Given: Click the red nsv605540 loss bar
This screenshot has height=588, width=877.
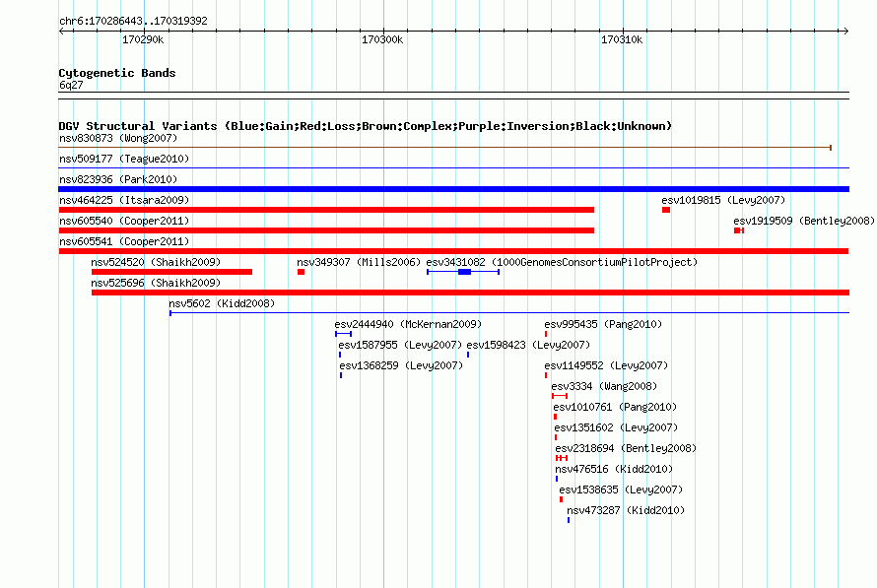Looking at the screenshot, I should 326,230.
